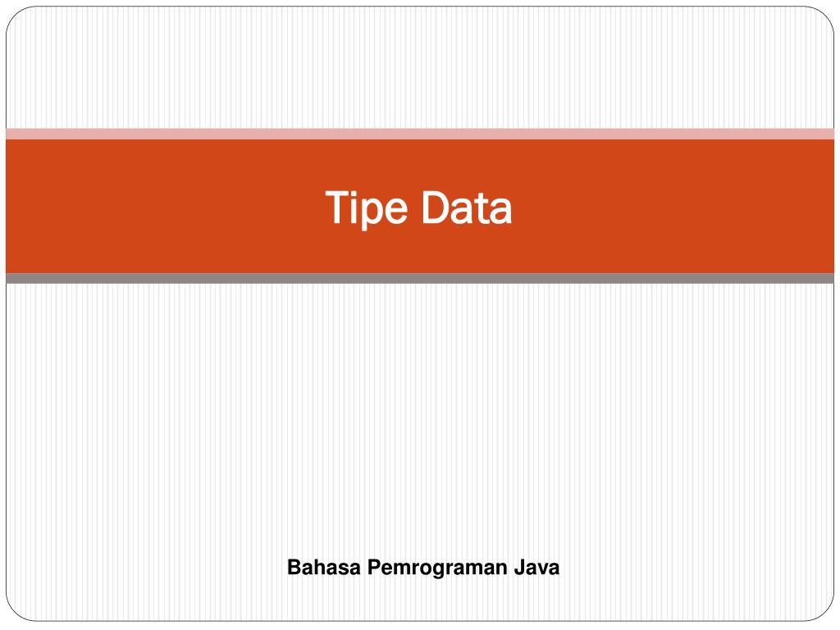Click the pink stripe above the orange banner
This screenshot has height=630, width=840.
(420, 134)
